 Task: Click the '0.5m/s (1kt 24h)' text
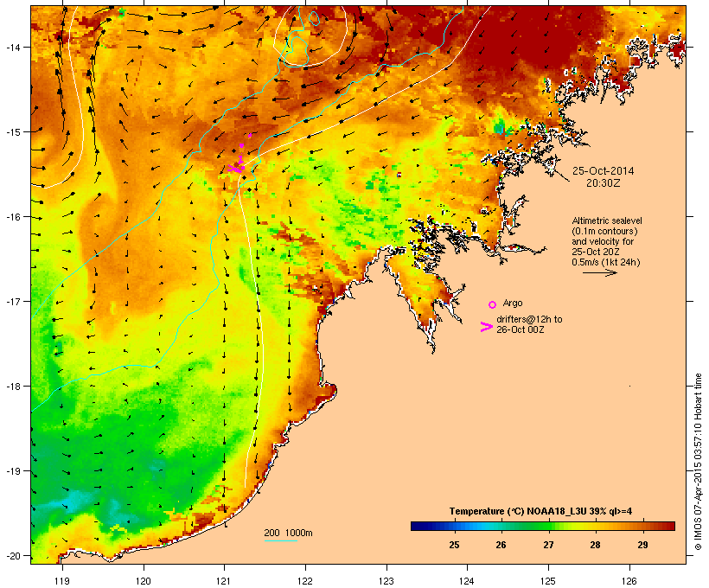click(606, 262)
